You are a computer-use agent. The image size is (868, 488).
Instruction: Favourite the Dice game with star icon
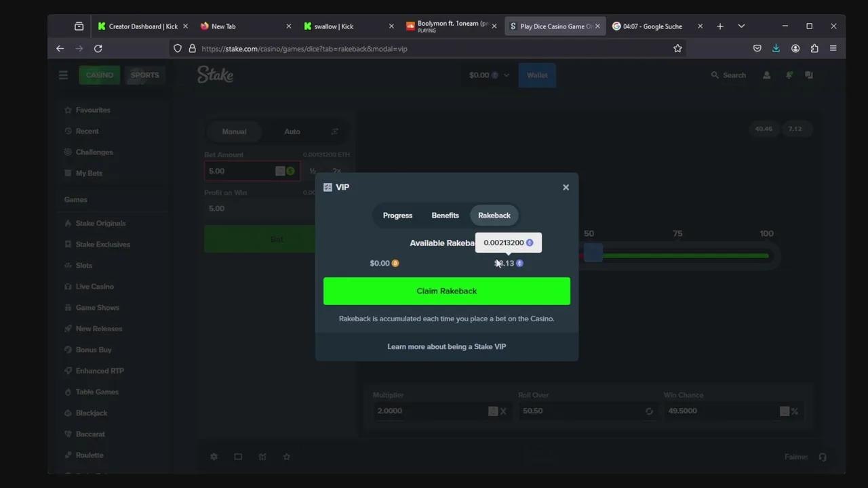pos(287,457)
